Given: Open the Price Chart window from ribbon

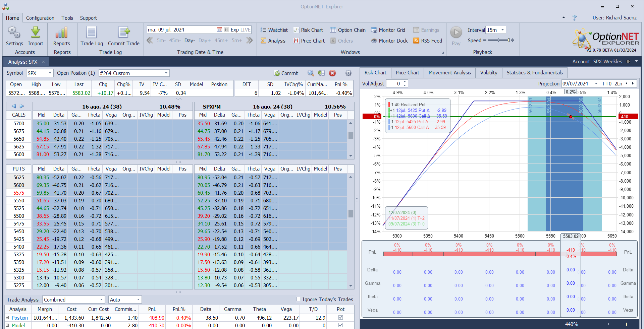Looking at the screenshot, I should (x=309, y=41).
